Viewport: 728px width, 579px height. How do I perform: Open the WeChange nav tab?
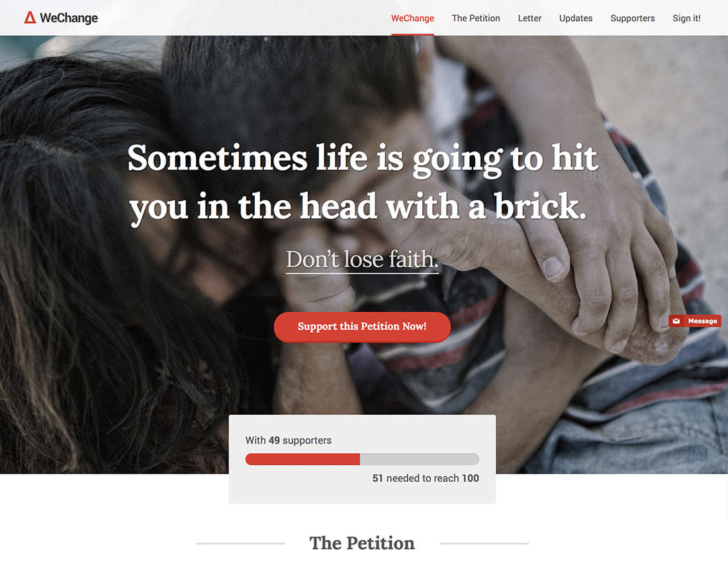tap(412, 18)
